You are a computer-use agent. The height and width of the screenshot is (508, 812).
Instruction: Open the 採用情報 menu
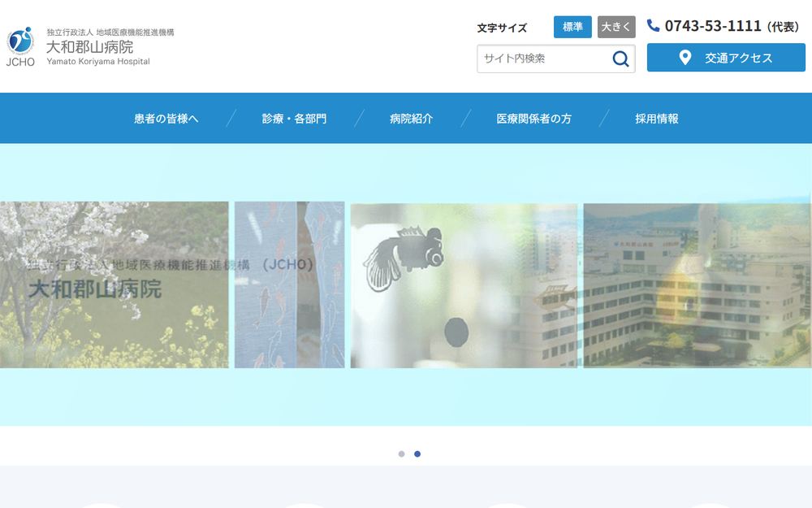[657, 119]
